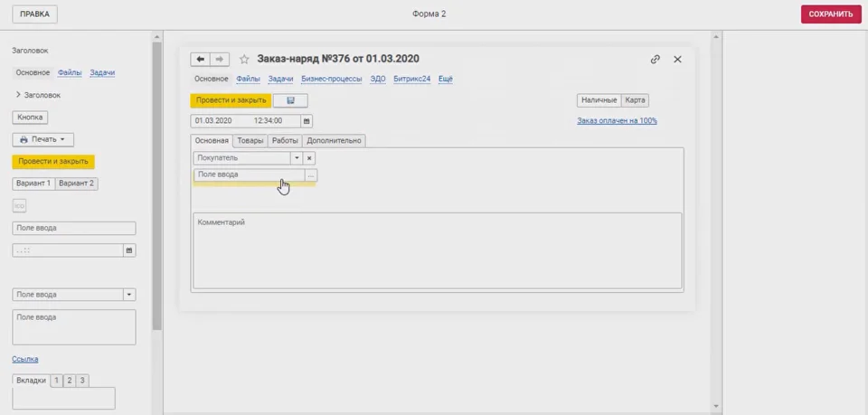Screen dimensions: 868x415
Task: Click the ПРАВКА button
Action: coord(35,14)
